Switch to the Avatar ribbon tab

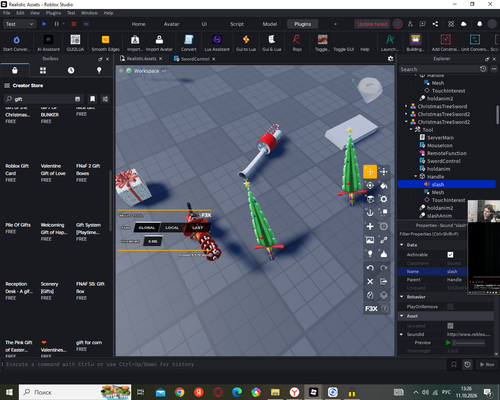coord(171,24)
